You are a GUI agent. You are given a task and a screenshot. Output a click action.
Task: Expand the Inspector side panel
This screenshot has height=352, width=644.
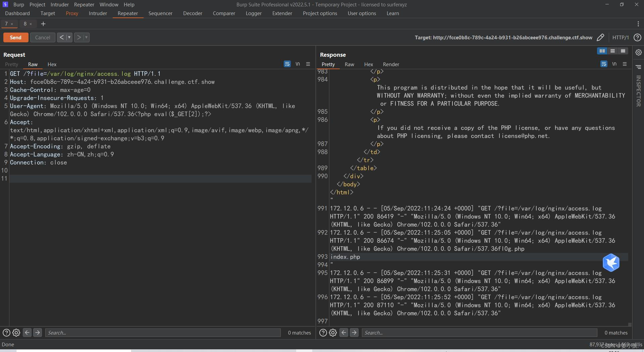[x=638, y=91]
